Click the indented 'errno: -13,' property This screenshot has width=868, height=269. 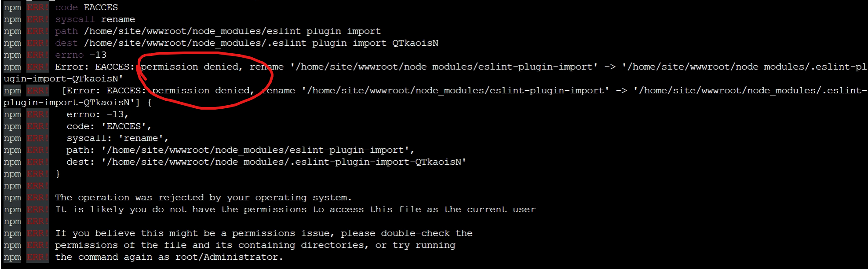[97, 114]
